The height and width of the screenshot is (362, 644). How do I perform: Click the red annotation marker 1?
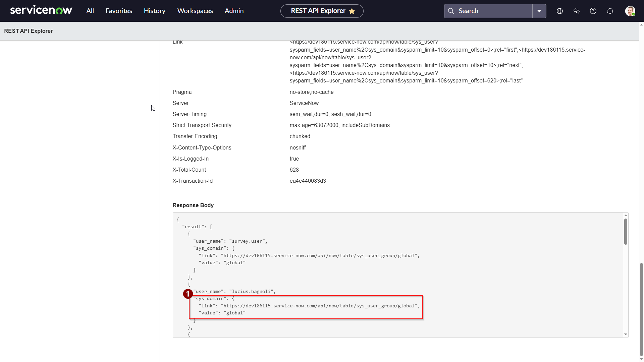pos(188,294)
